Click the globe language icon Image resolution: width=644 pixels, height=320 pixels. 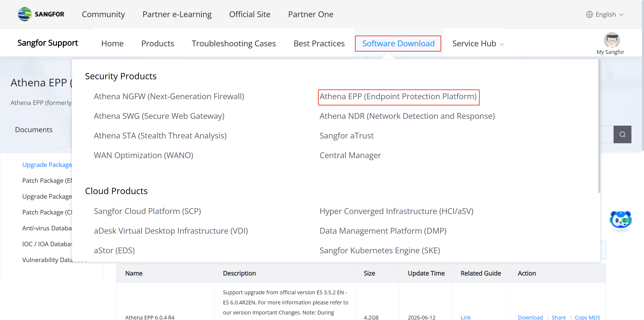pyautogui.click(x=589, y=14)
